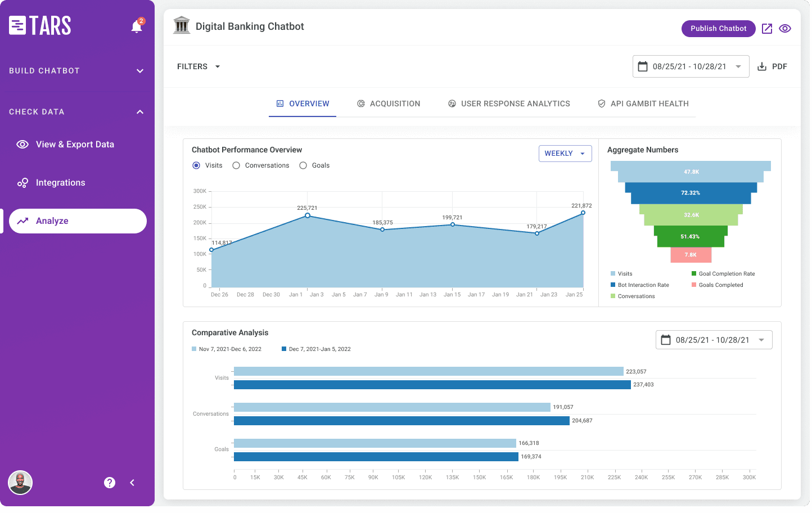812x513 pixels.
Task: Click the 223,057 Visits bar
Action: (430, 372)
